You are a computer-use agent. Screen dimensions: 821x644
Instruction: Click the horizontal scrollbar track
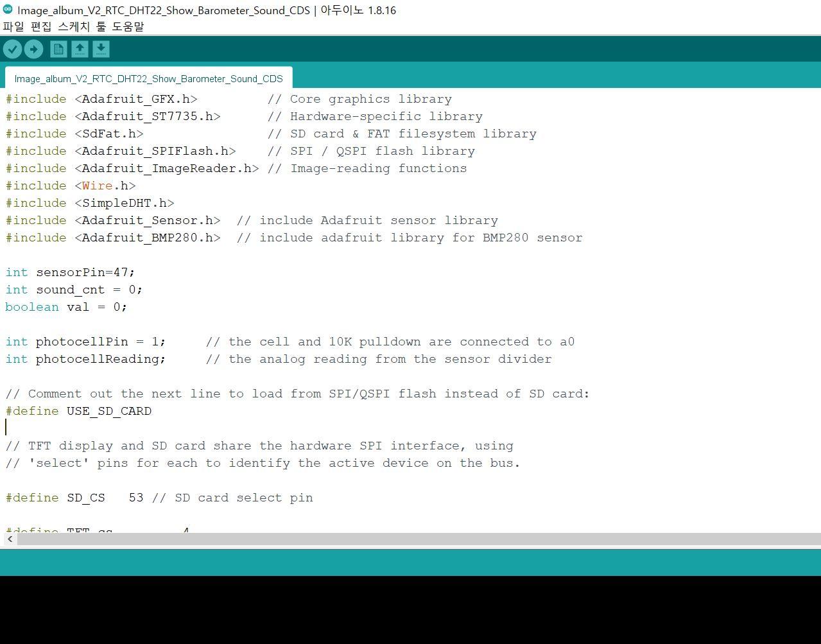pos(419,539)
